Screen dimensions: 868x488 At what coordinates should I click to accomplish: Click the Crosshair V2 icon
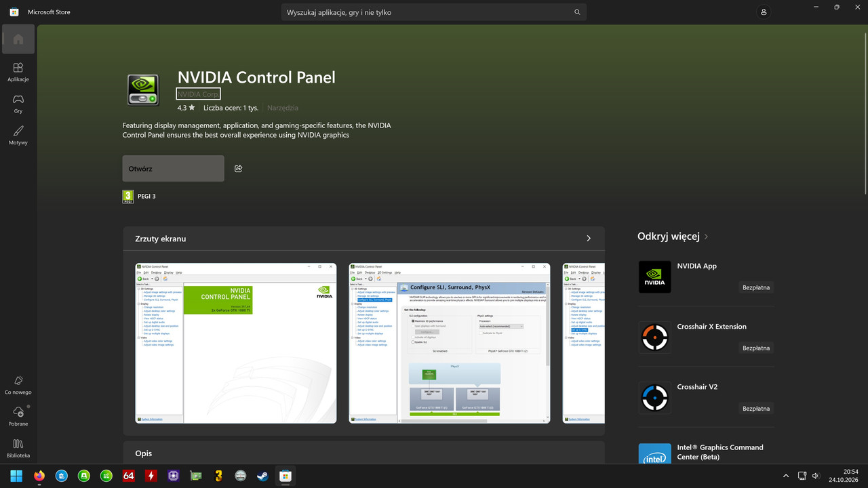(655, 398)
